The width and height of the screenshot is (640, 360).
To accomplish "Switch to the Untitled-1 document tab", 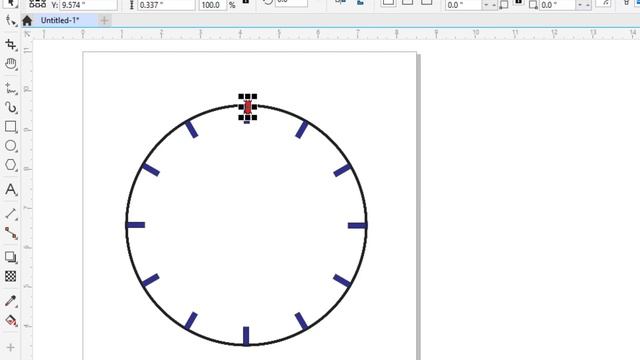I will click(60, 20).
